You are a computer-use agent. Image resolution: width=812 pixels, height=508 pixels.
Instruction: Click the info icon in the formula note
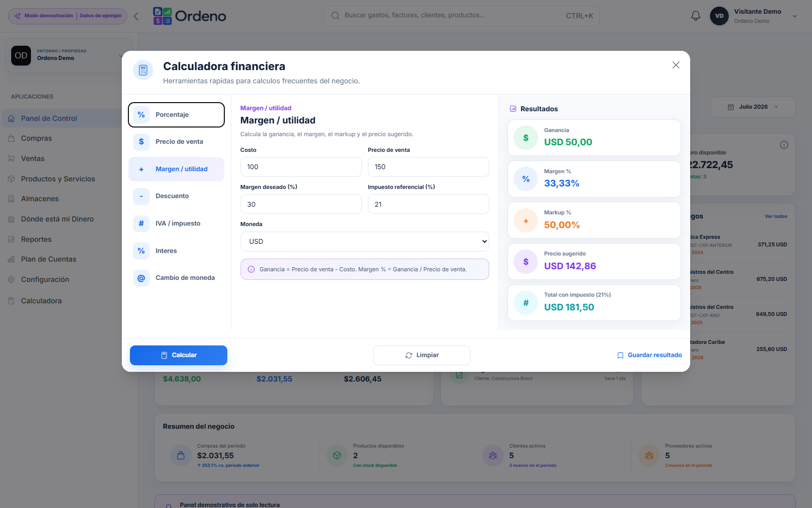(x=251, y=269)
